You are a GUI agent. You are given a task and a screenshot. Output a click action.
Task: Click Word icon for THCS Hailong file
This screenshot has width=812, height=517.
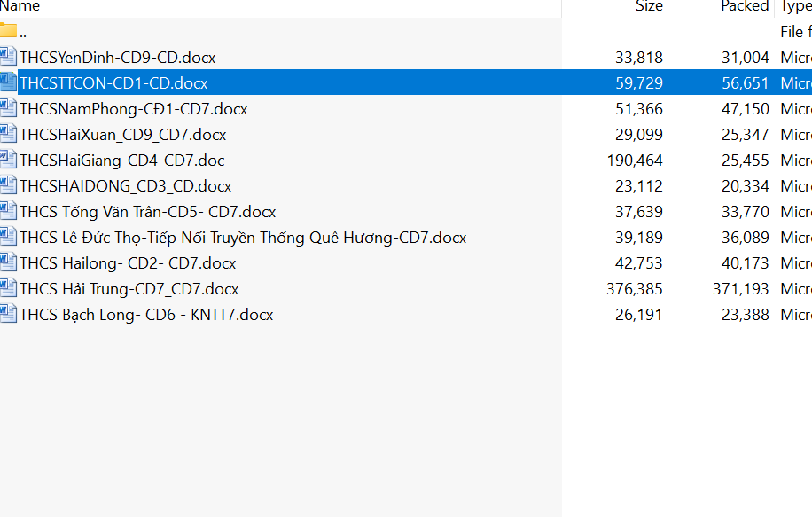pyautogui.click(x=9, y=262)
